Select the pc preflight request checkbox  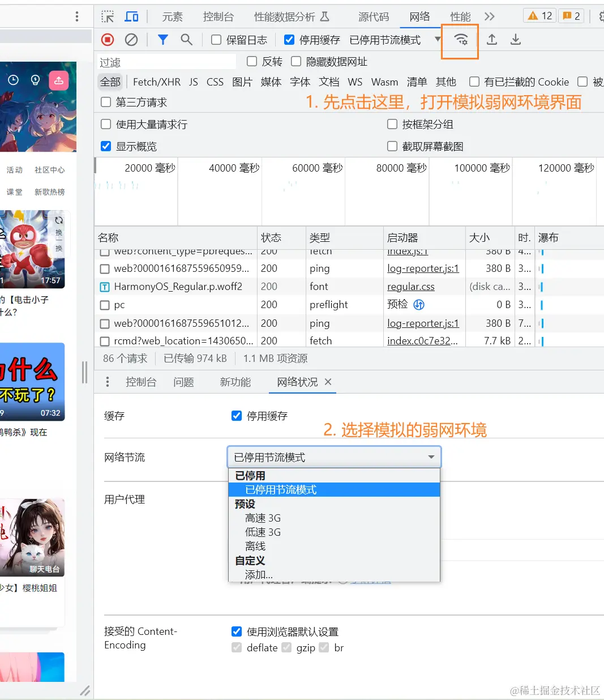pyautogui.click(x=105, y=305)
